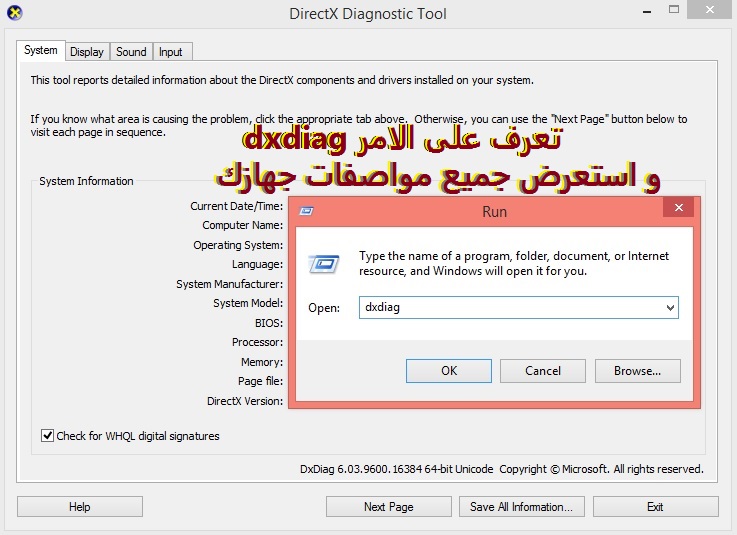Click the Copyright Microsoft text
737x535 pixels.
[601, 469]
